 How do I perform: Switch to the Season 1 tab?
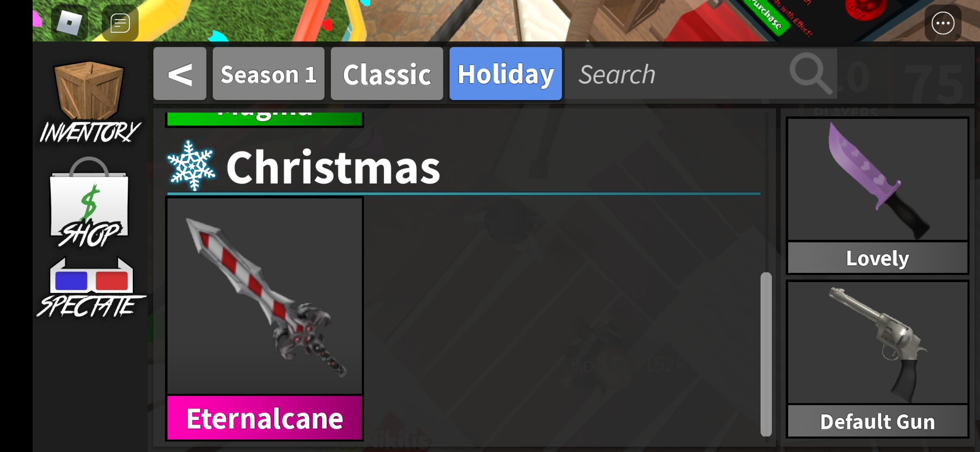coord(268,74)
